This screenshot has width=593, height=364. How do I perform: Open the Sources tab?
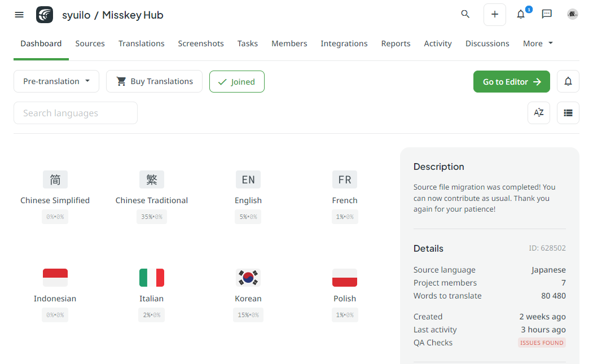90,43
